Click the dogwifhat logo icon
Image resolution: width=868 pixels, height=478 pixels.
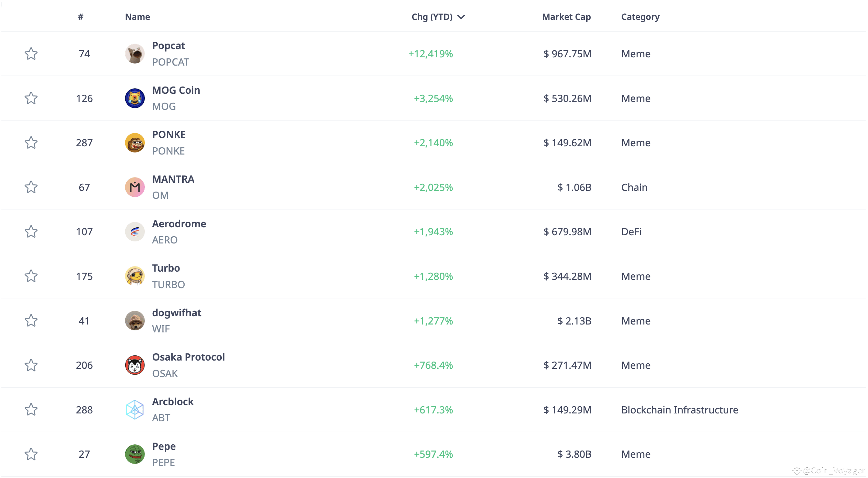135,321
